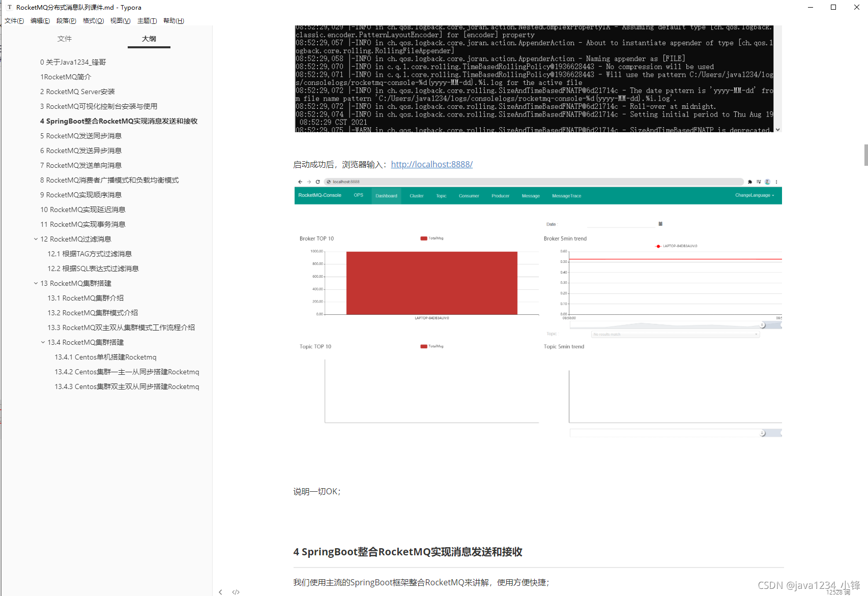Go to outline item 3 RocketMQ可视化控制台安装与使用
The image size is (868, 596).
(x=99, y=106)
